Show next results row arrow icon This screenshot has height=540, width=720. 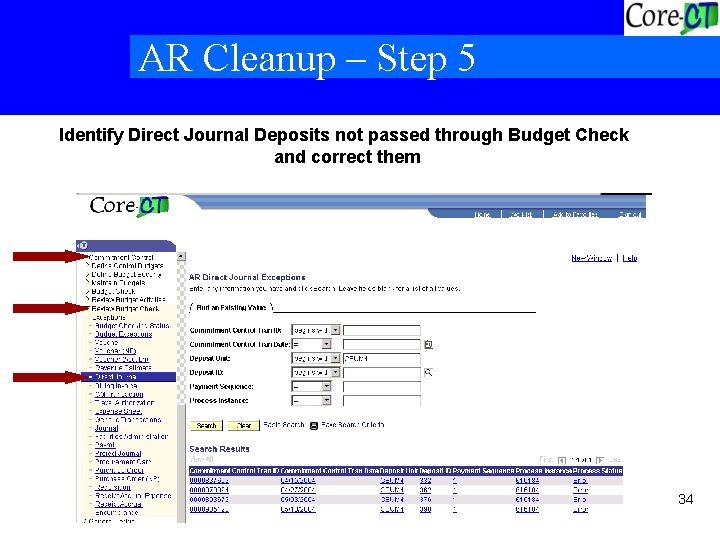[600, 460]
